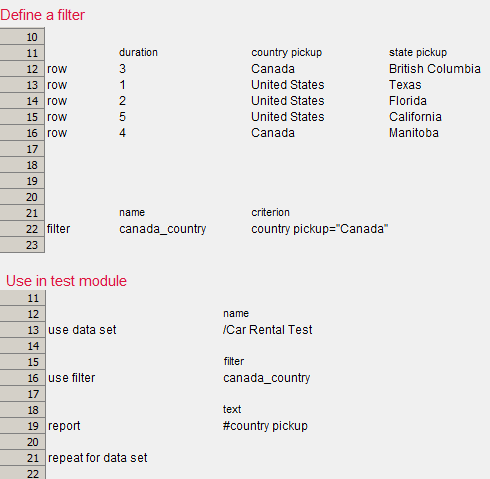Viewport: 490px width, 479px height.
Task: Select row header 12 in filter table
Action: coord(22,69)
